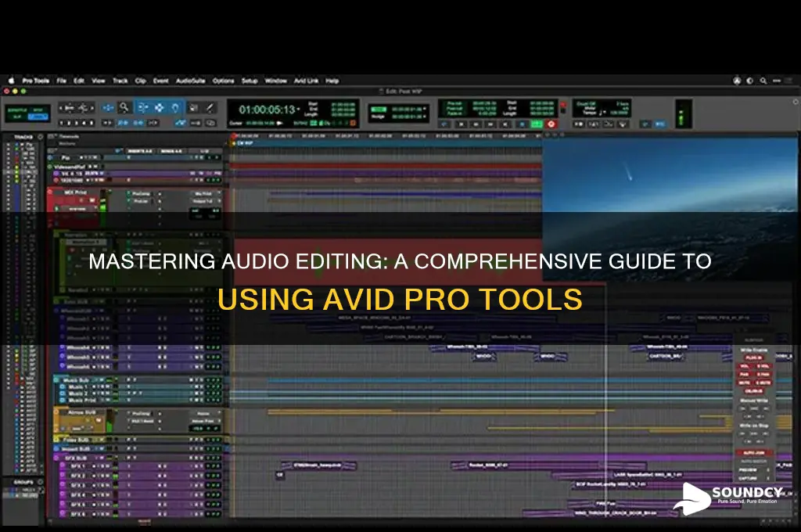
Task: Select zoom preset 1 button
Action: [x=62, y=123]
